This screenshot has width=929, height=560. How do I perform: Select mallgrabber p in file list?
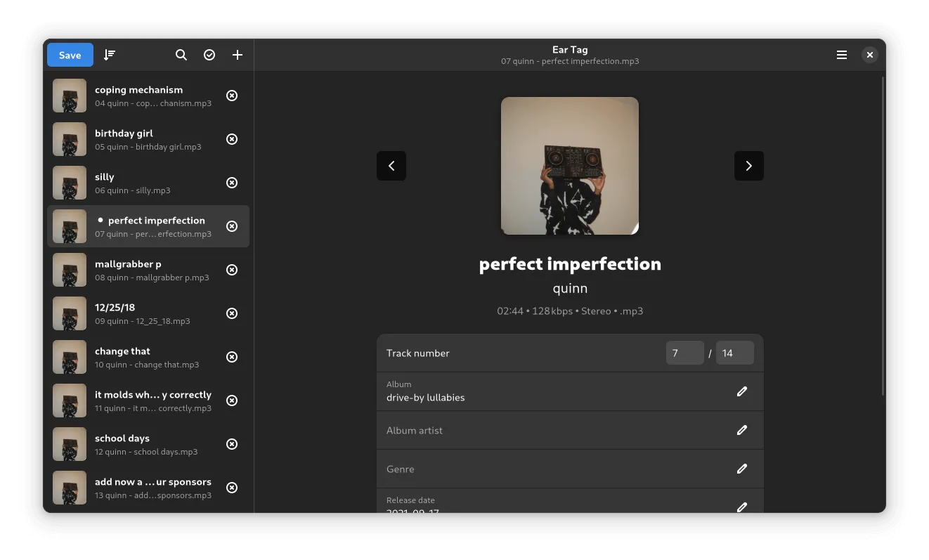click(x=148, y=270)
